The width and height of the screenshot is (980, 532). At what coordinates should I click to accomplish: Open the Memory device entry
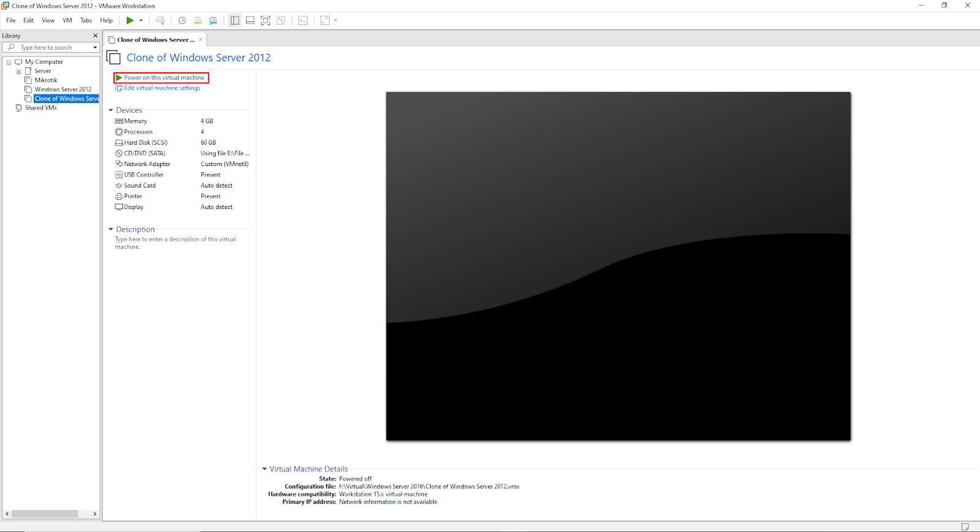135,121
